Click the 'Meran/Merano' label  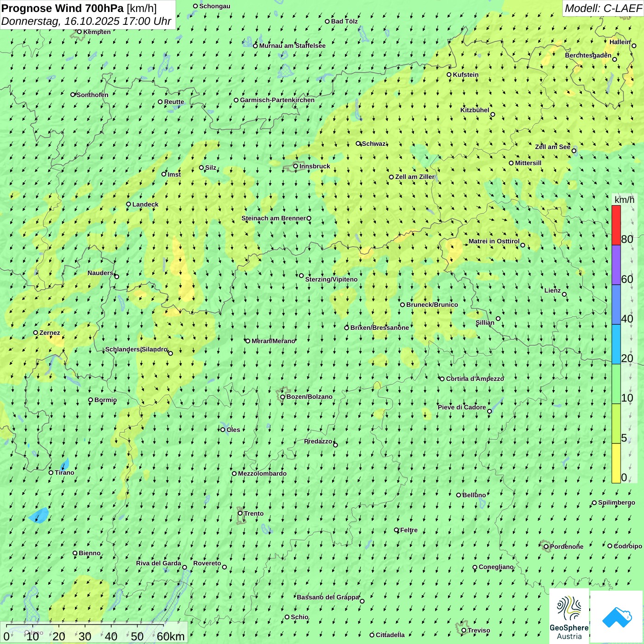[273, 341]
